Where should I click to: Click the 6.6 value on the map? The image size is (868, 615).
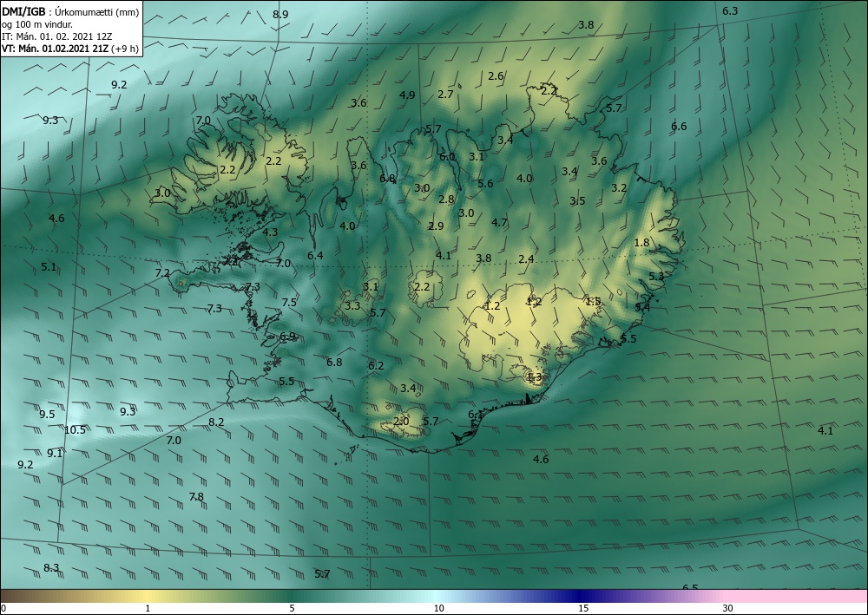point(679,126)
